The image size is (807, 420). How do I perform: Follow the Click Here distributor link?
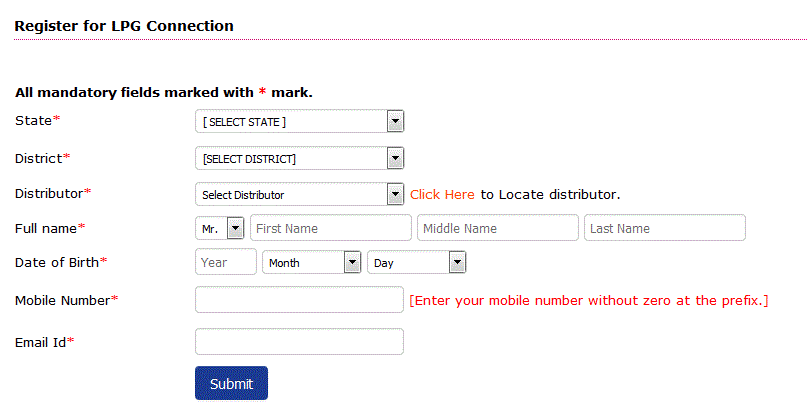(x=442, y=194)
